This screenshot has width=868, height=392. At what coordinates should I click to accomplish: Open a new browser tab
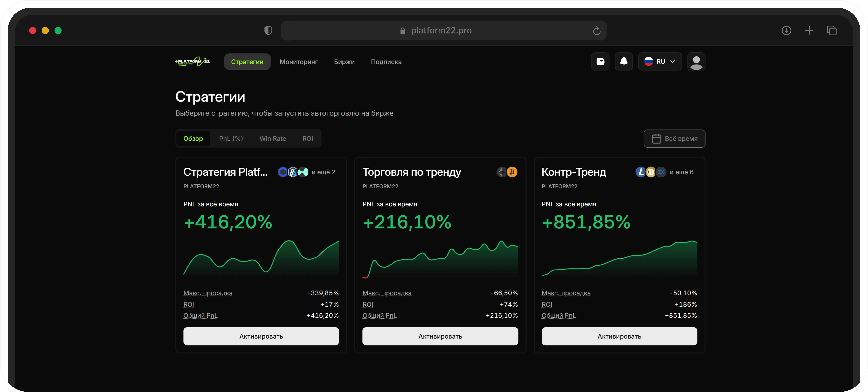coord(809,30)
